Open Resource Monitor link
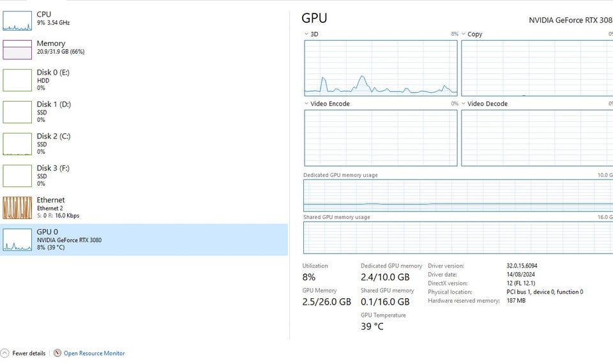This screenshot has height=364, width=613. [94, 353]
